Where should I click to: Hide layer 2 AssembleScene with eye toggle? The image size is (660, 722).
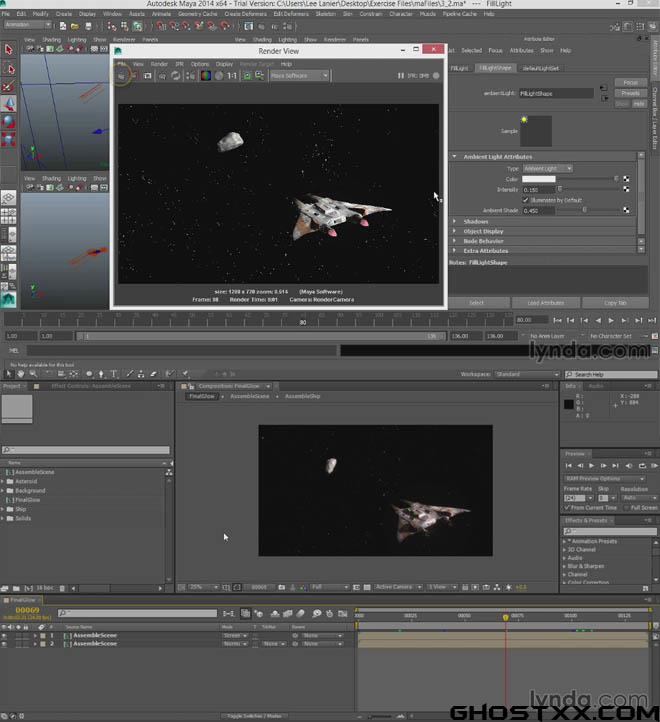click(x=4, y=644)
